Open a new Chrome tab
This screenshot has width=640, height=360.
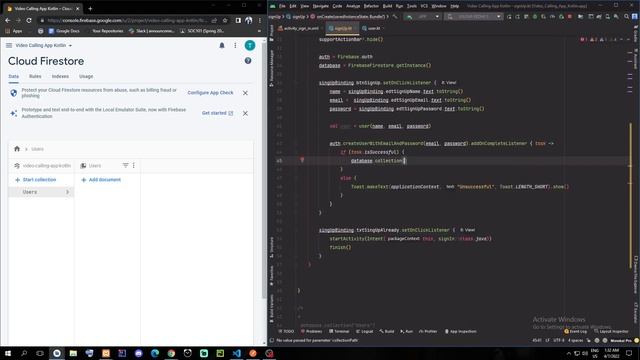(90, 8)
